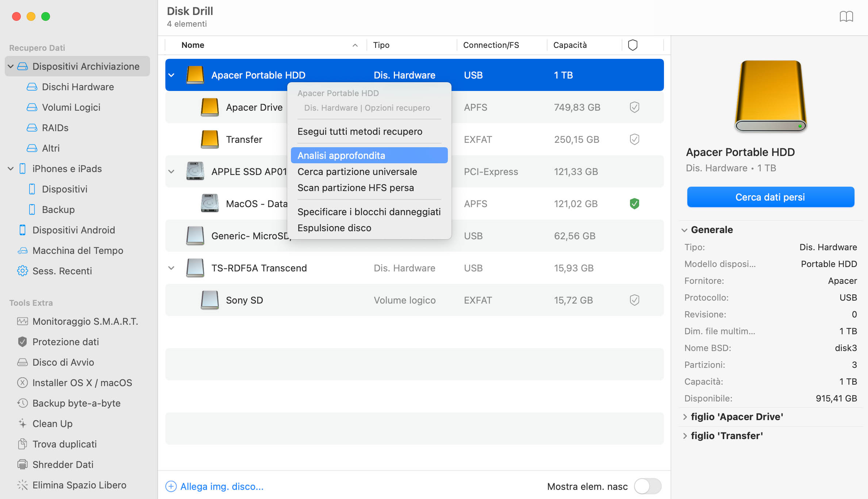
Task: Click the shield protection column header
Action: [x=633, y=45]
